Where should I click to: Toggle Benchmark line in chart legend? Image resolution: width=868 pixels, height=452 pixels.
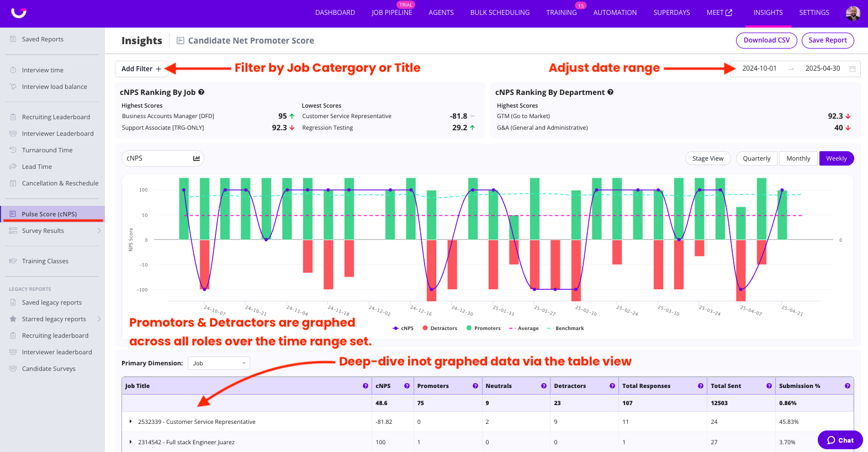click(x=565, y=328)
